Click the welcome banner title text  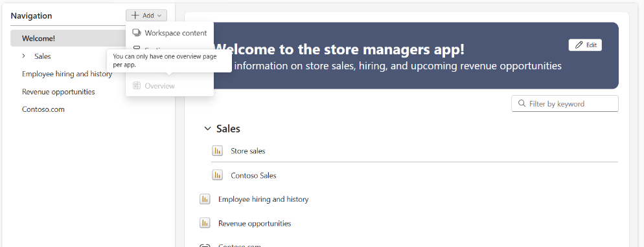point(339,50)
